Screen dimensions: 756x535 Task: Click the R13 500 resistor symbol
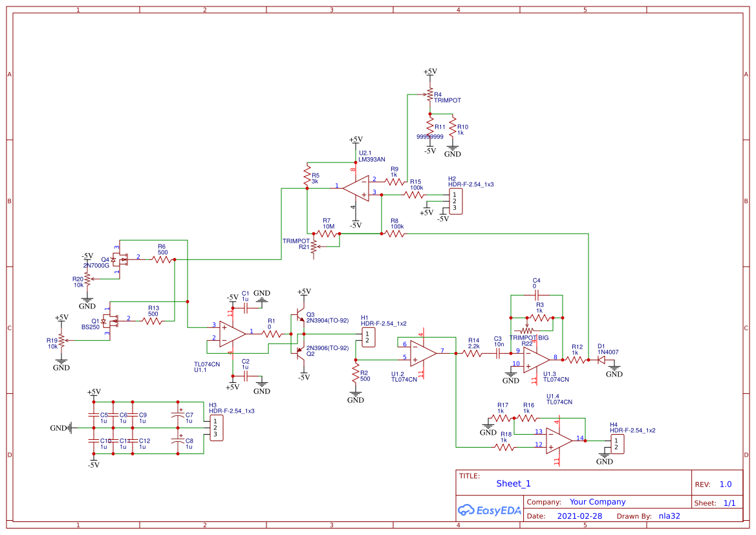(153, 321)
